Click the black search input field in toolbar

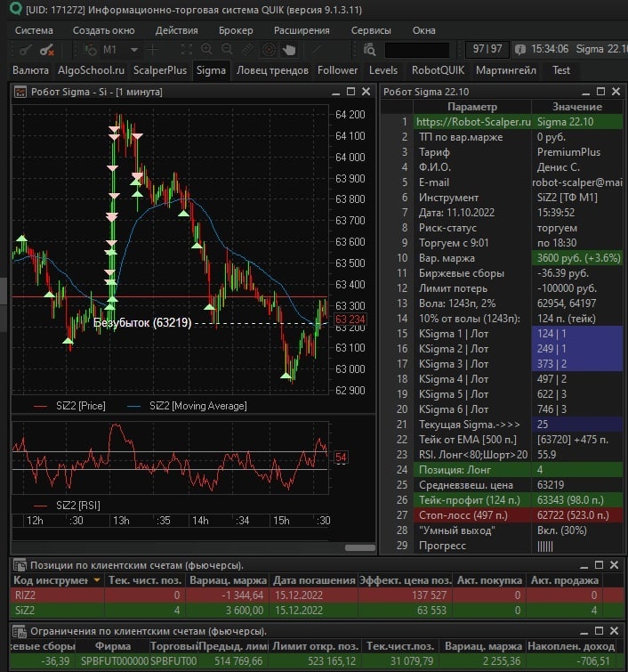click(417, 50)
